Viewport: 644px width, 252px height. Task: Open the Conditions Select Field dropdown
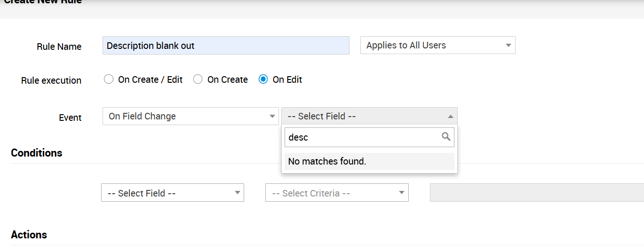pyautogui.click(x=172, y=193)
